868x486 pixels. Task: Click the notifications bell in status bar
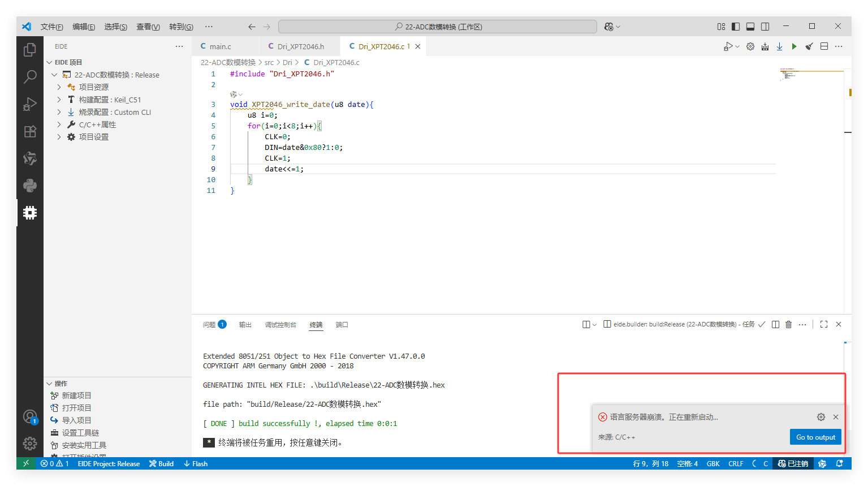pos(840,463)
